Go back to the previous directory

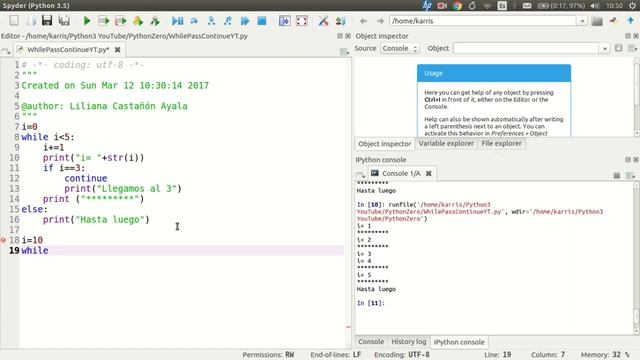[363, 21]
